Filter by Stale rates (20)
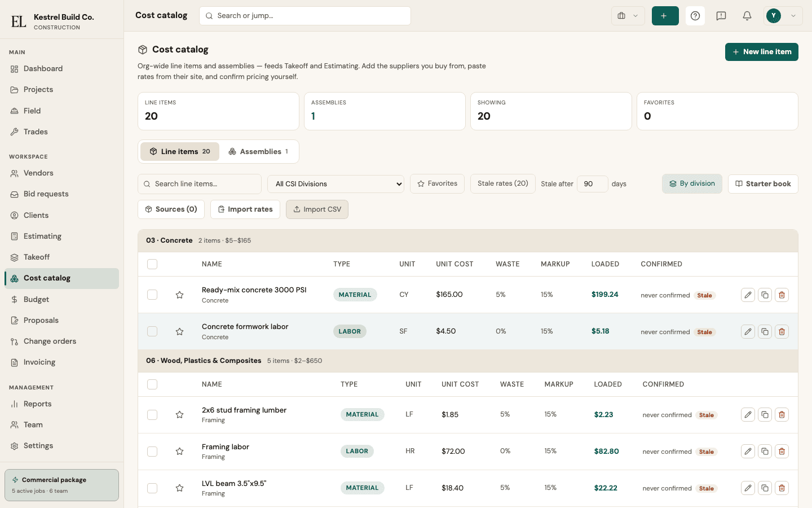 (x=503, y=184)
